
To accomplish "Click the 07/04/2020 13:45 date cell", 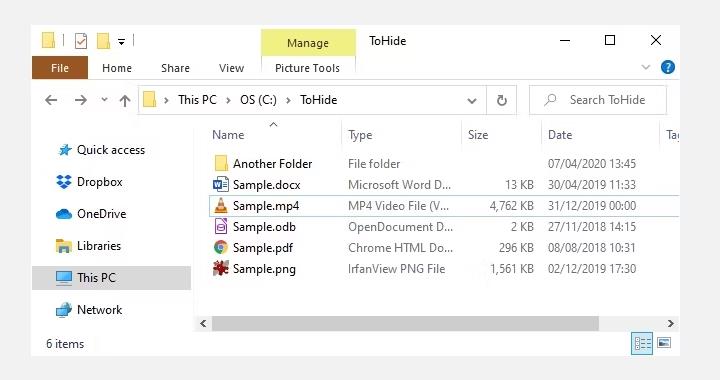I will (591, 164).
